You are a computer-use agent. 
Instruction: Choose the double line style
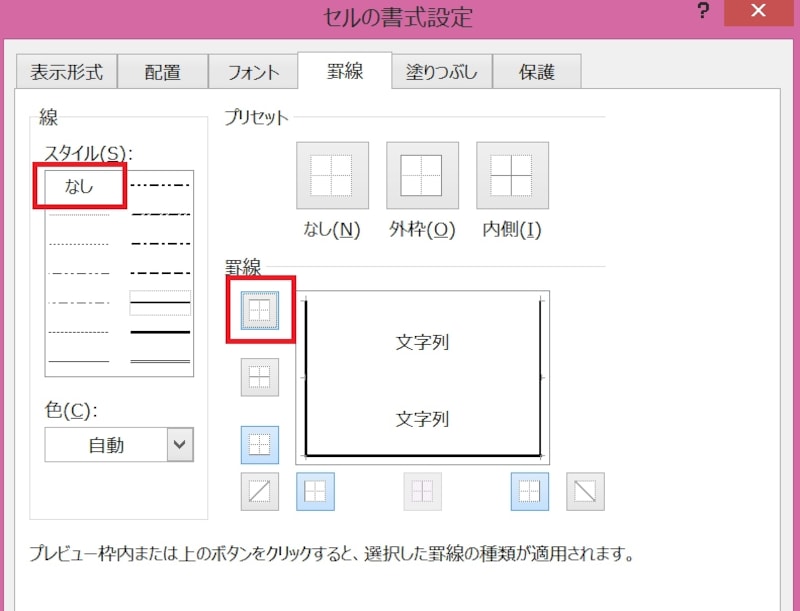coord(160,360)
